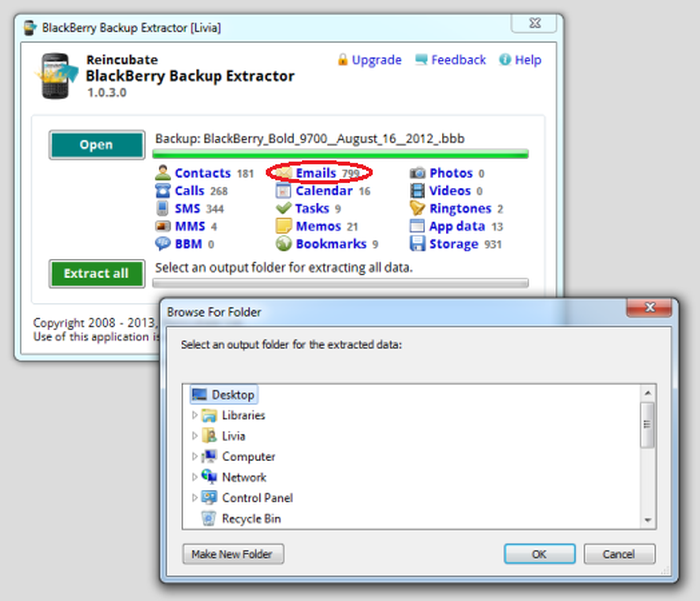This screenshot has width=700, height=601.
Task: Click the green backup load progress bar
Action: 340,154
